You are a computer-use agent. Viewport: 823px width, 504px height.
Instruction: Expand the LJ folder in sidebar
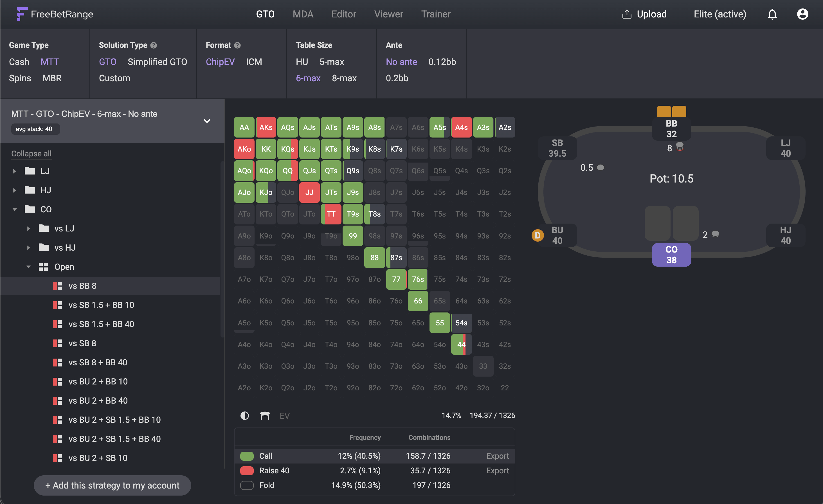(14, 171)
